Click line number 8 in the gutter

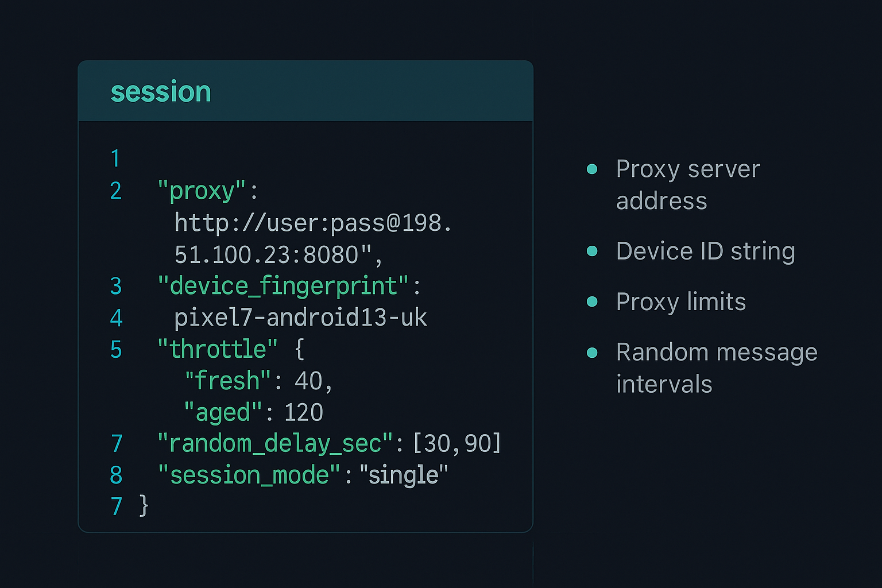click(x=116, y=475)
